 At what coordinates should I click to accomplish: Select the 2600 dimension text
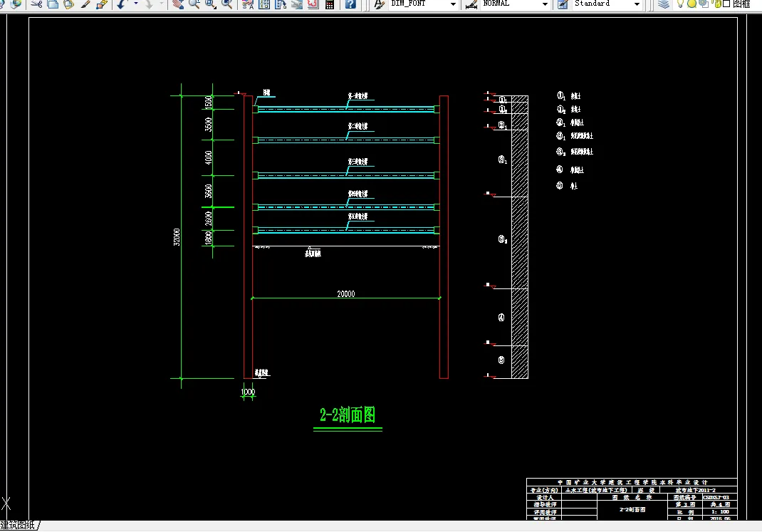click(x=209, y=219)
